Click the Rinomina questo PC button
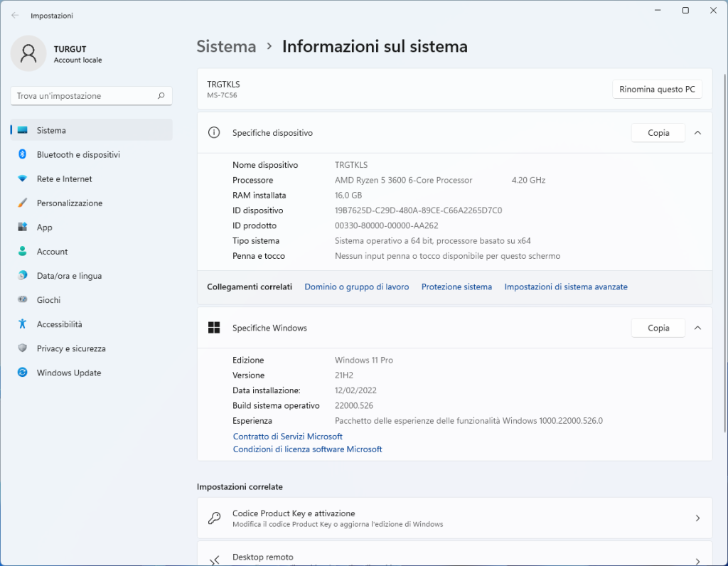Image resolution: width=728 pixels, height=566 pixels. tap(657, 90)
